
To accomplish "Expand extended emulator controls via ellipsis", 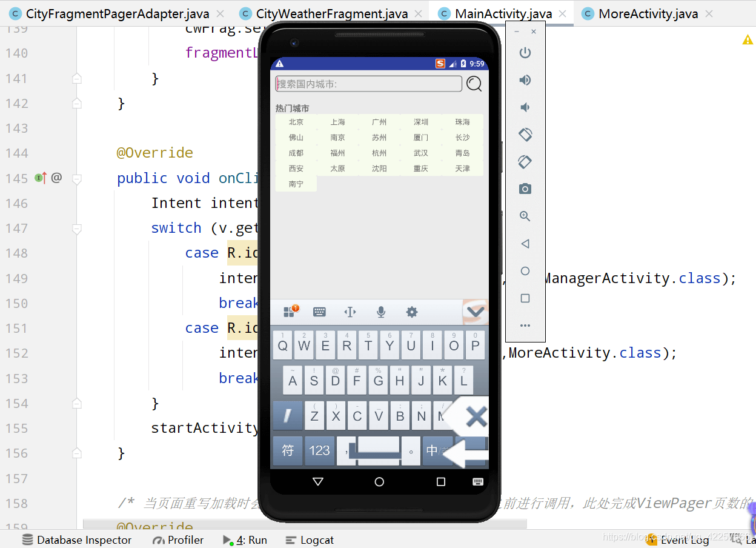I will [x=525, y=326].
